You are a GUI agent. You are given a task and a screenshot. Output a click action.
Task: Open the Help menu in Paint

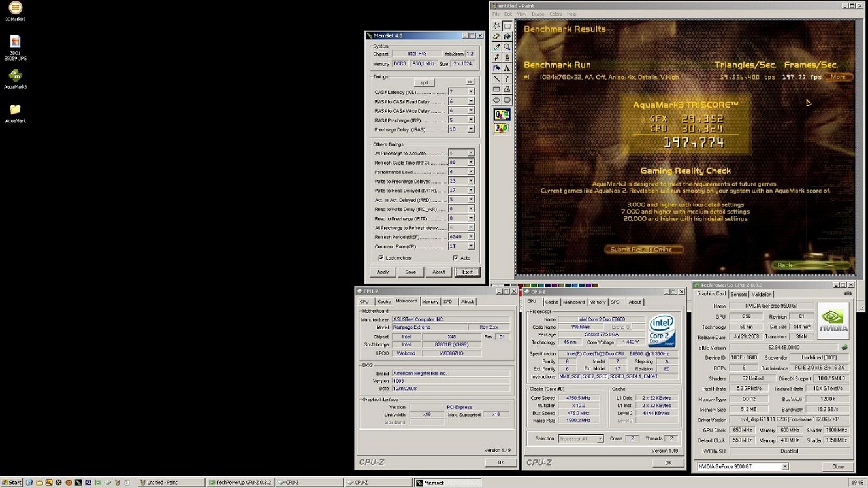click(x=571, y=14)
